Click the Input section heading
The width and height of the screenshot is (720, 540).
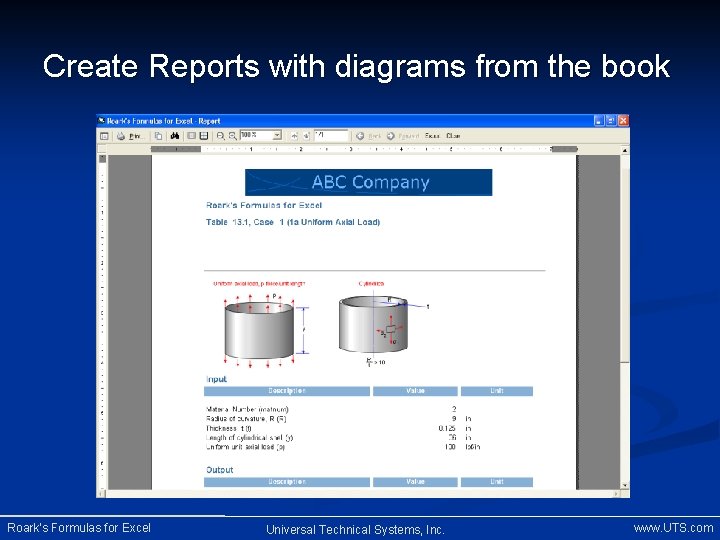pyautogui.click(x=216, y=379)
